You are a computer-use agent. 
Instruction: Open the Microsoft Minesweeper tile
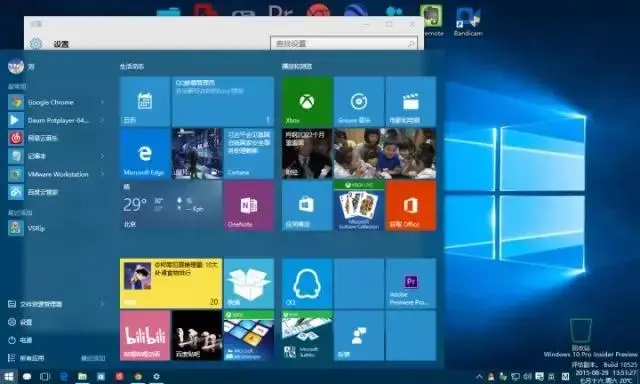tap(249, 335)
